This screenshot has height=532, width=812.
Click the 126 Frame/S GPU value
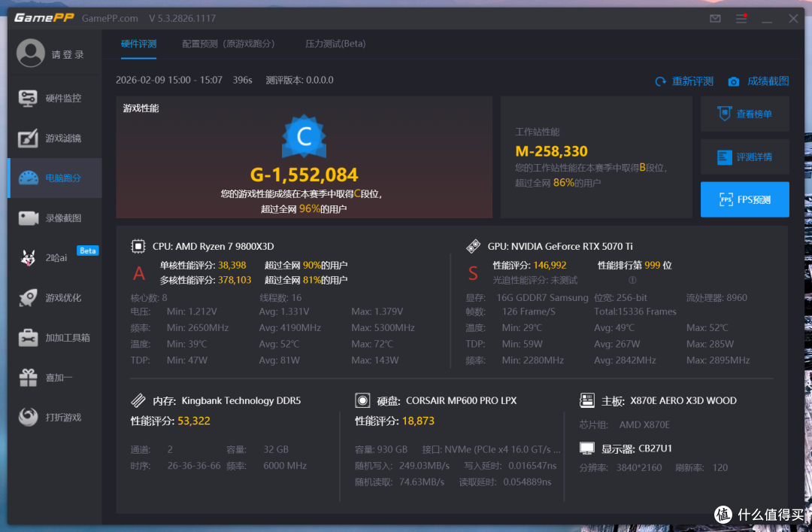[x=529, y=312]
